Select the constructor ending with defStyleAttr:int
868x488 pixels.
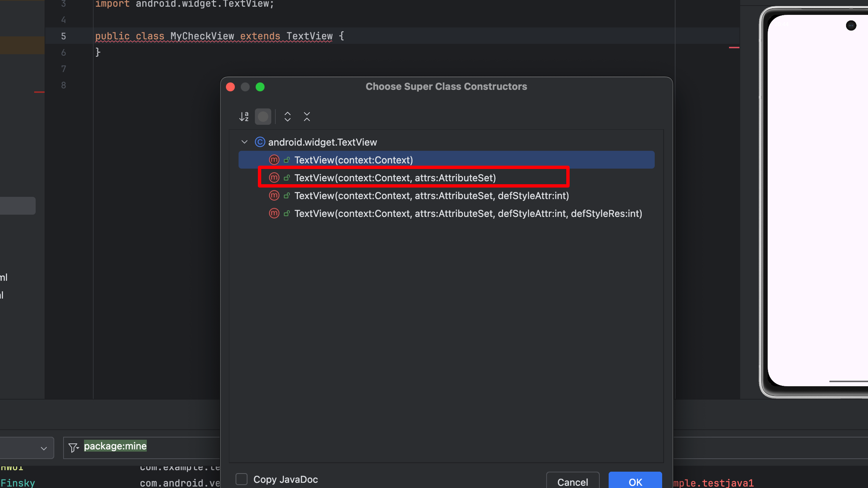click(x=431, y=196)
